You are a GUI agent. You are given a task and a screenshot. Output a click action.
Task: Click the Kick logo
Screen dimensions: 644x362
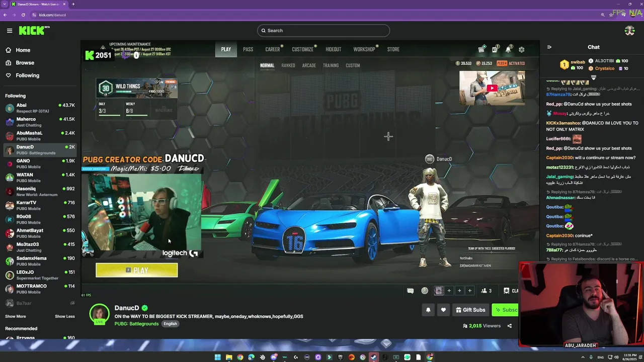[34, 31]
